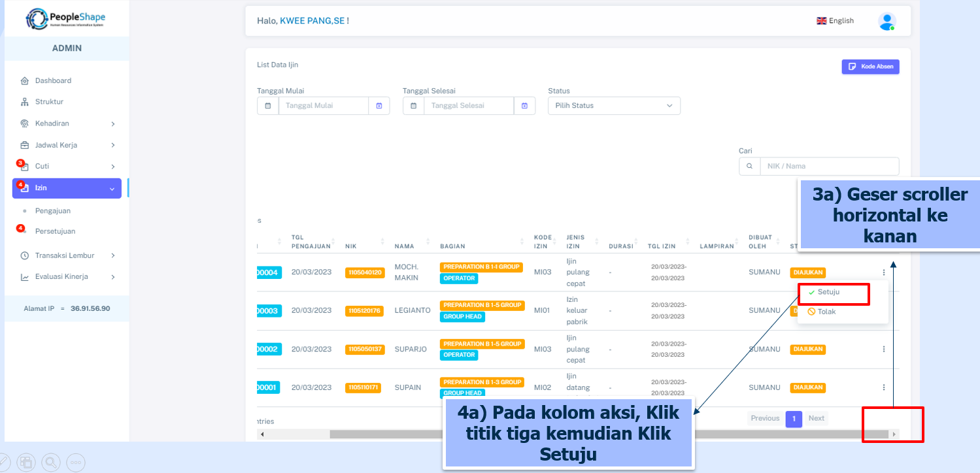The height and width of the screenshot is (473, 980).
Task: Open Dashboard in the sidebar
Action: (x=53, y=80)
